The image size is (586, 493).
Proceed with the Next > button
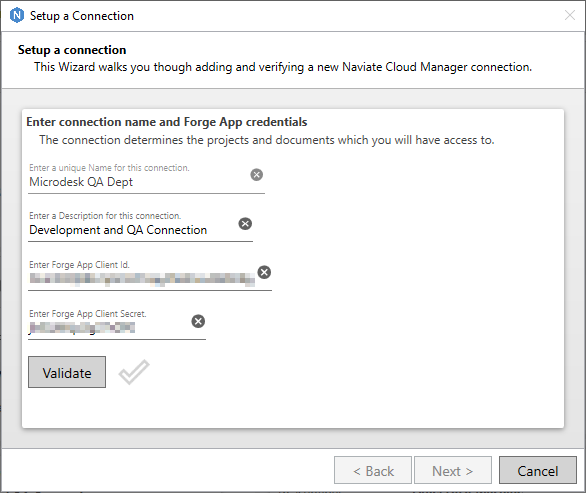click(x=453, y=470)
